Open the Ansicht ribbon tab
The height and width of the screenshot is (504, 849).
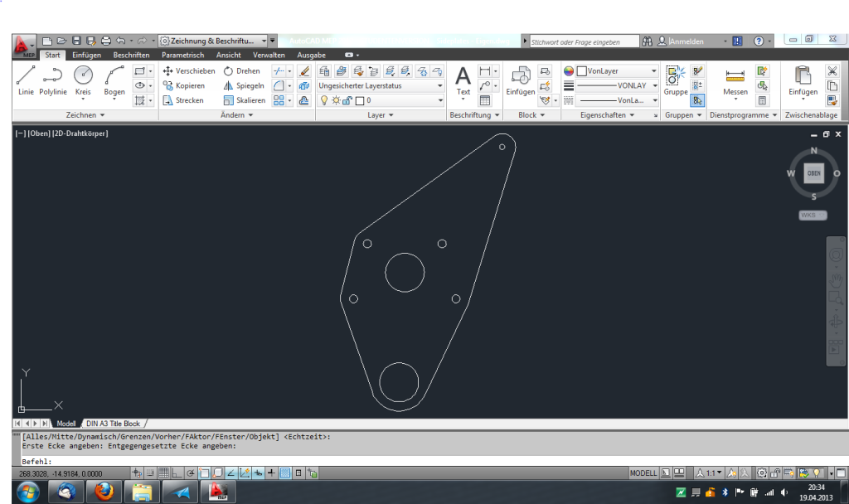pos(229,56)
